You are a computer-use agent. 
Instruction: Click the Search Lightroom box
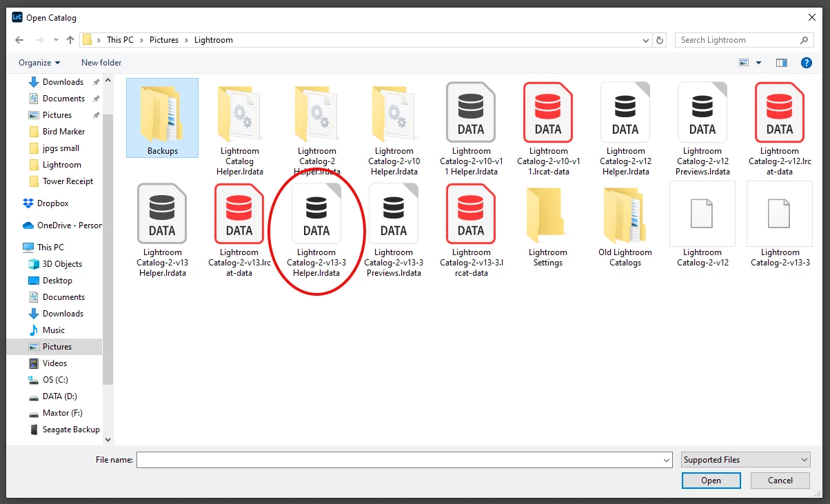743,40
